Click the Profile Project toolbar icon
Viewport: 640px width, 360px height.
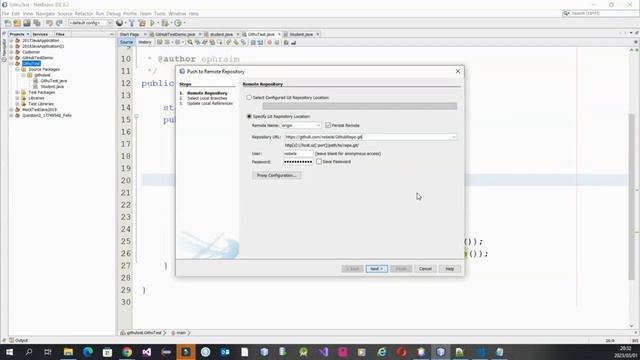pos(178,23)
